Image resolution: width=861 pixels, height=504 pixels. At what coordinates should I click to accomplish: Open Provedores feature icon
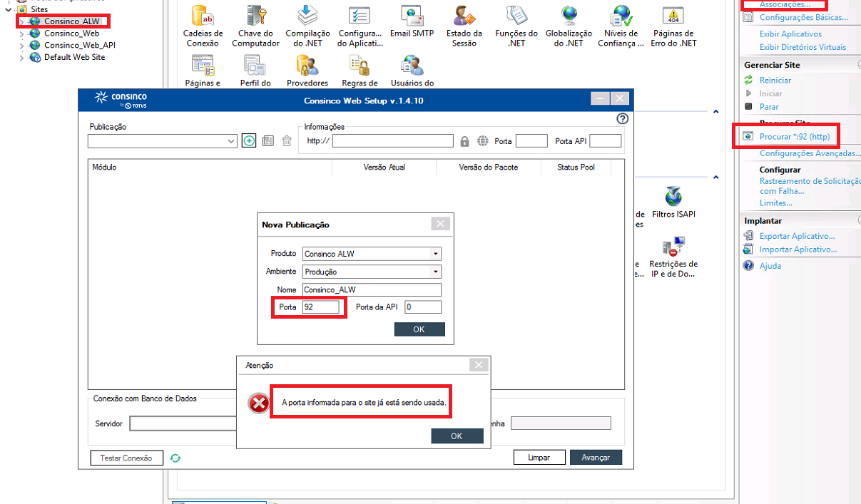(x=307, y=66)
